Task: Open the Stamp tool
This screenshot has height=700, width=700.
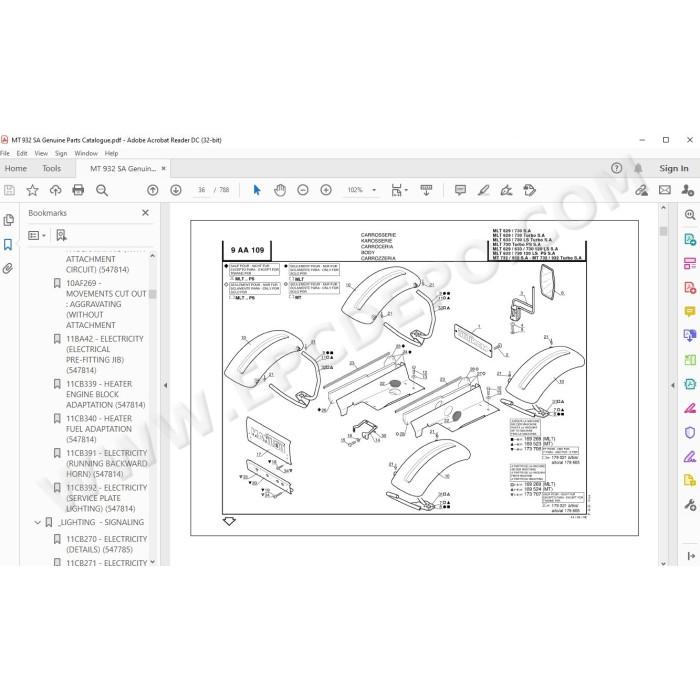Action: [529, 191]
